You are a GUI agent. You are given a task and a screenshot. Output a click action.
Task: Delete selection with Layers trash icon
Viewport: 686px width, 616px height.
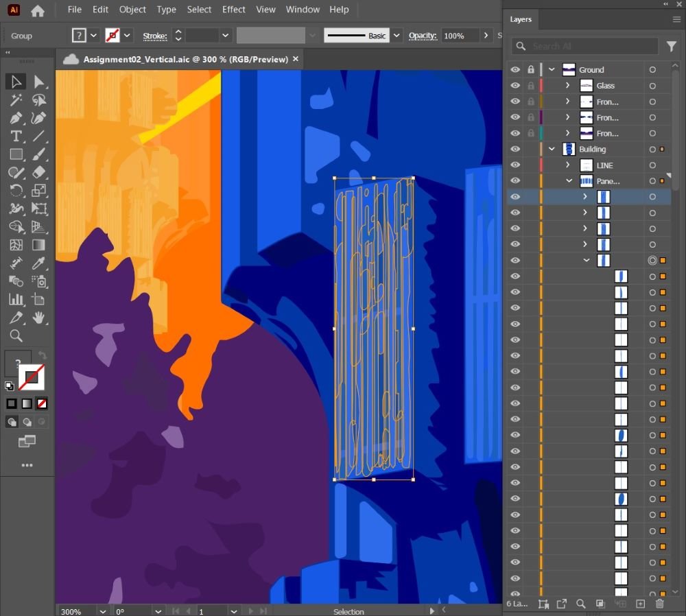pos(660,604)
